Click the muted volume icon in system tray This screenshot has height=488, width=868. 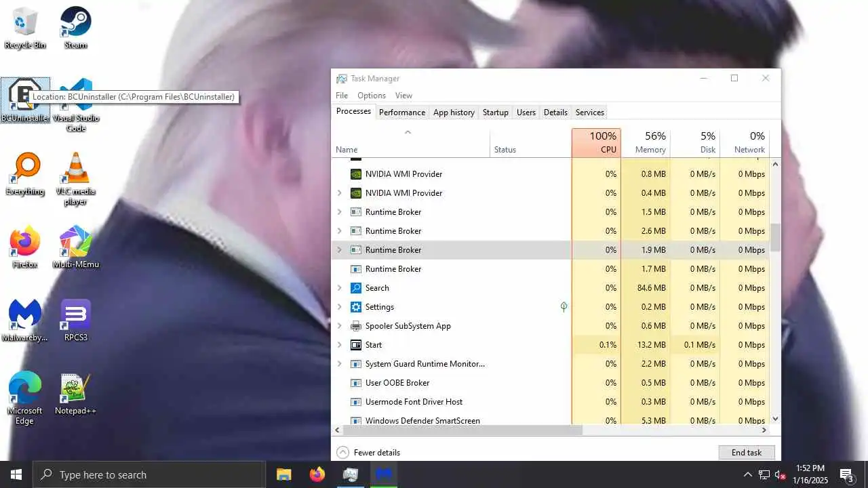781,474
